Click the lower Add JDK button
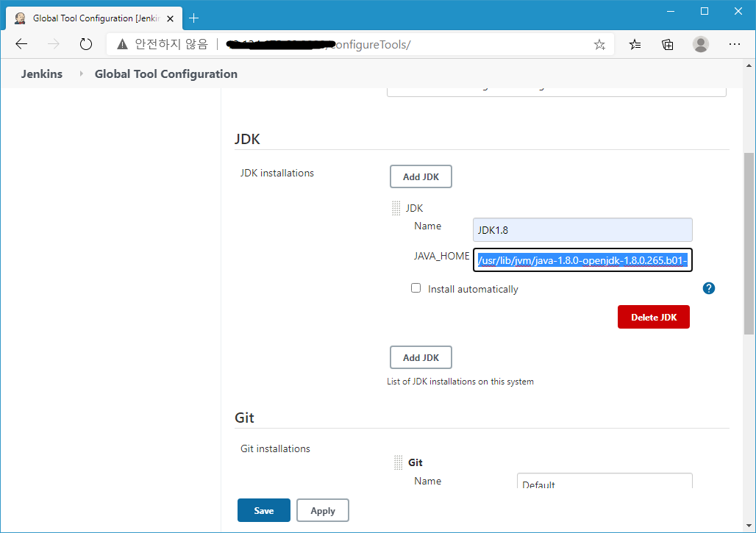This screenshot has height=533, width=756. [x=421, y=357]
